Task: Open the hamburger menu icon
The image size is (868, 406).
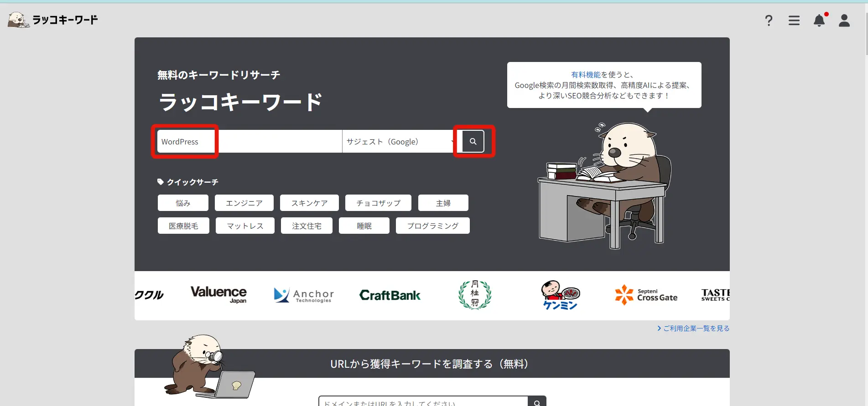Action: click(794, 21)
